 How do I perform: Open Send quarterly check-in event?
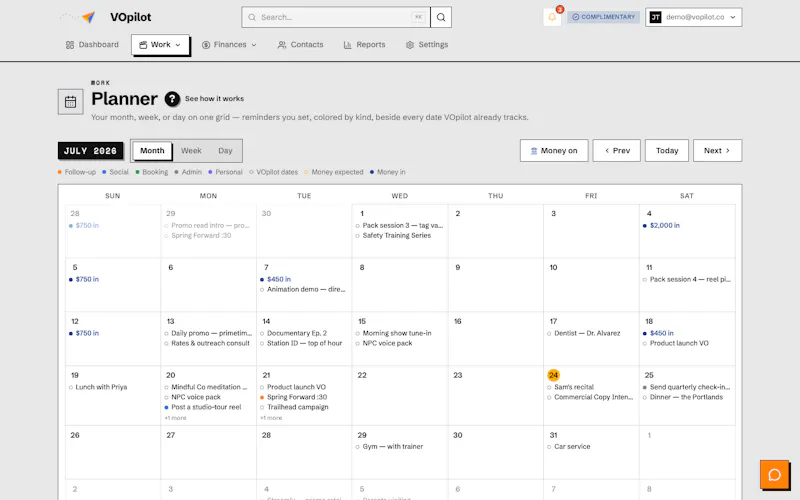(687, 387)
